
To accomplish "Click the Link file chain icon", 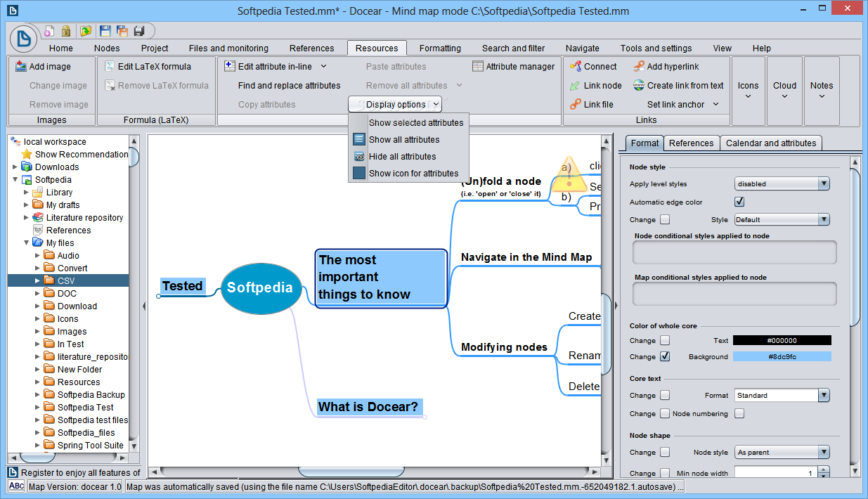I will pos(575,105).
